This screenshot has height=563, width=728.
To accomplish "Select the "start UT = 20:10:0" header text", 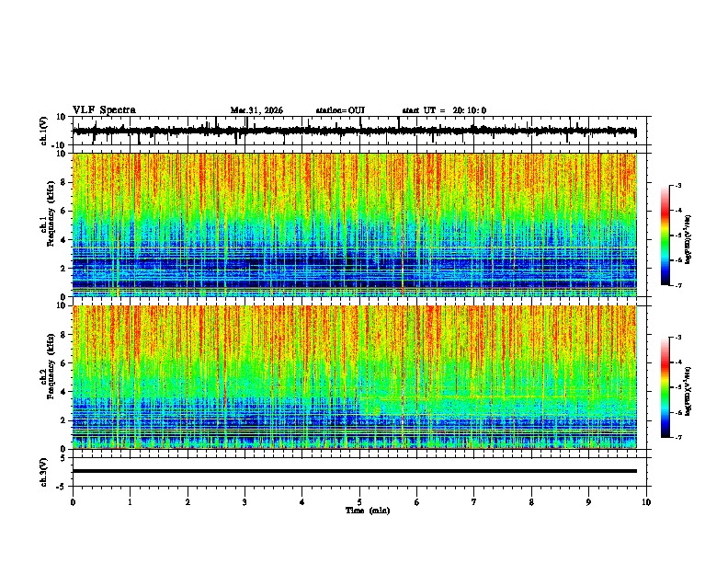I will point(444,110).
